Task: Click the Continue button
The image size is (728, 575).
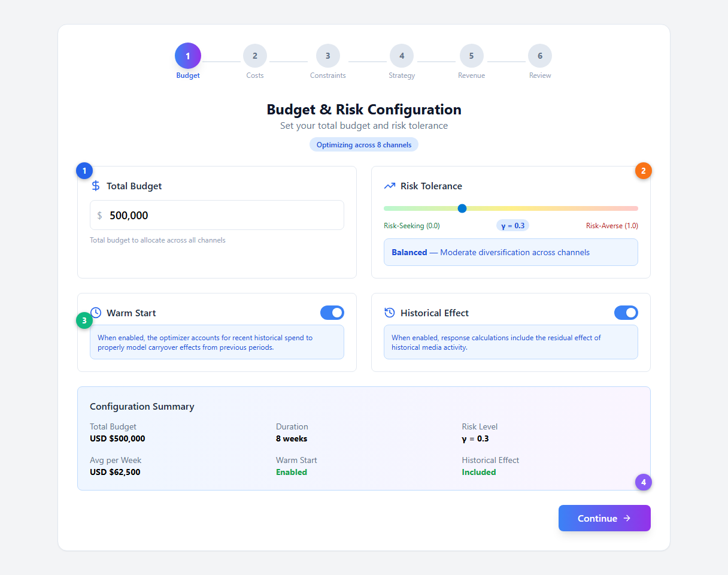Action: (605, 518)
